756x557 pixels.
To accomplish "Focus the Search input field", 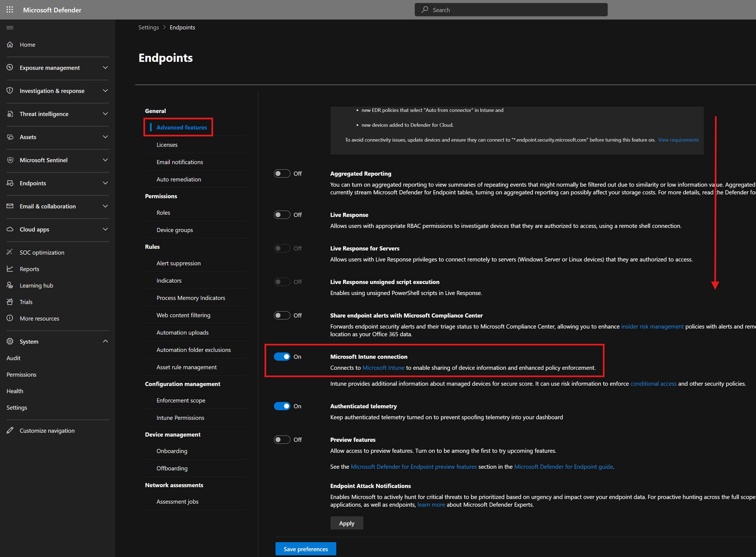I will click(x=511, y=10).
